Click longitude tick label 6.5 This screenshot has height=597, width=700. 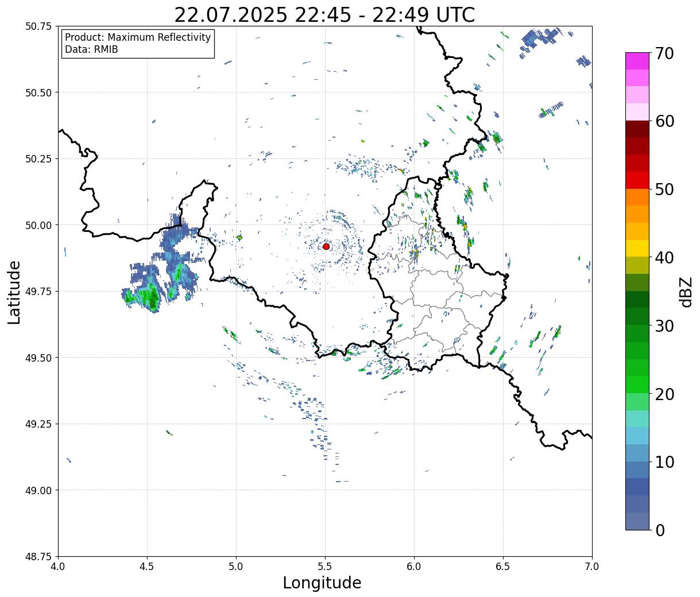(x=503, y=567)
